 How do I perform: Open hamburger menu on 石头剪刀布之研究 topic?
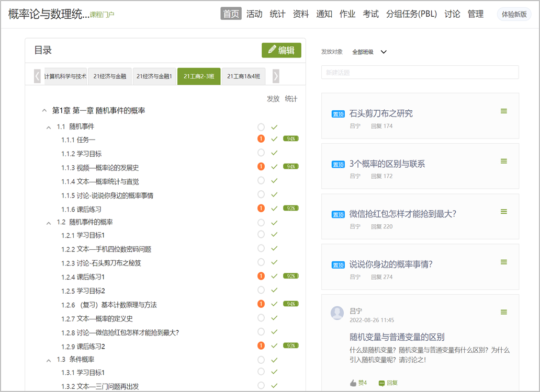click(504, 111)
